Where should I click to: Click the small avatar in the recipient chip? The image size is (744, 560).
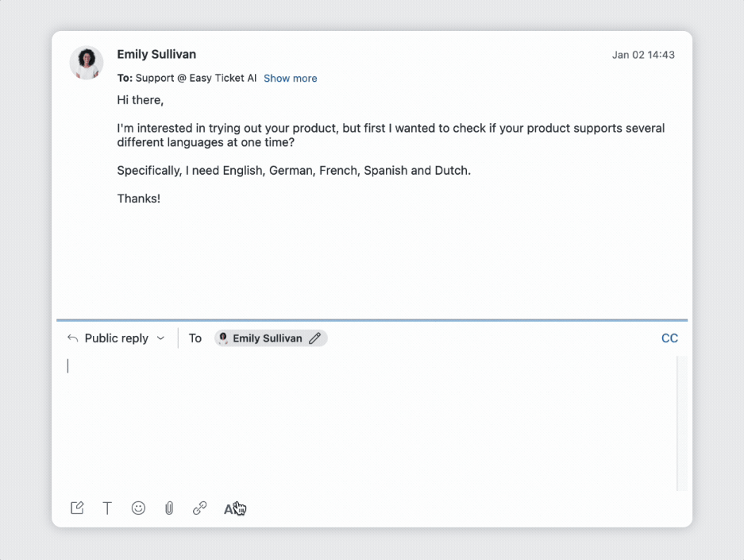click(x=223, y=338)
